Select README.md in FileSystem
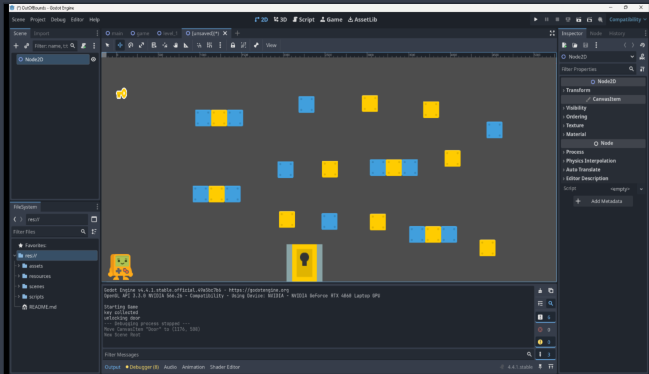 (x=43, y=307)
